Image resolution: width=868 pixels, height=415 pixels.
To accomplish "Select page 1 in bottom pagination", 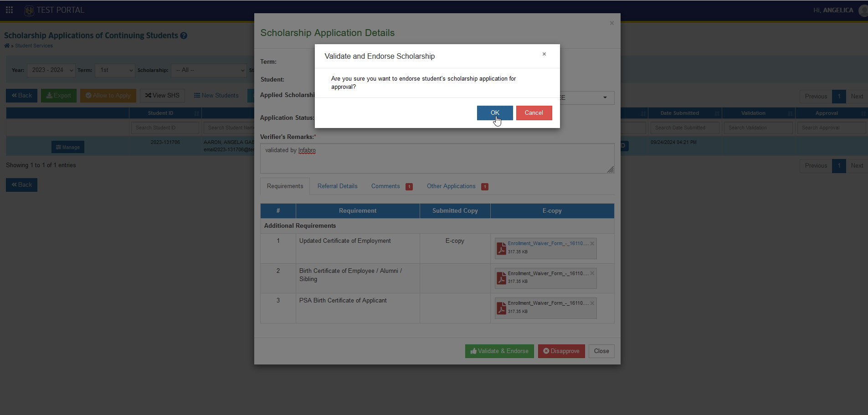I will pyautogui.click(x=839, y=166).
